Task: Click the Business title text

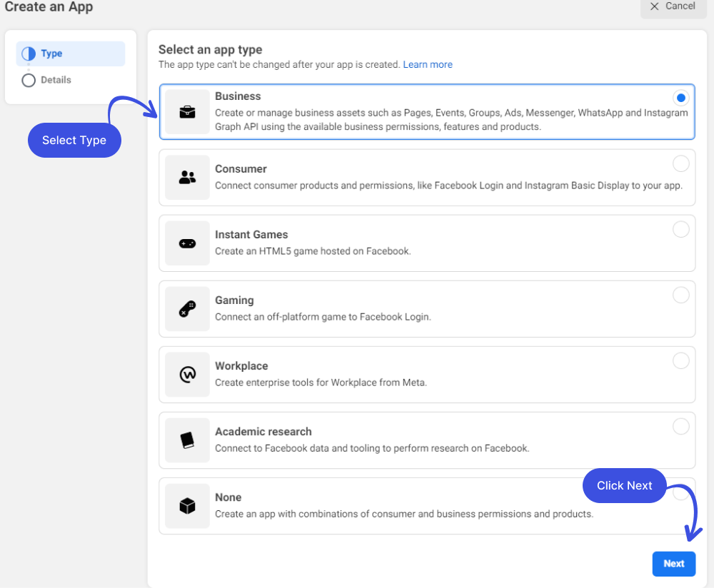Action: pos(238,96)
